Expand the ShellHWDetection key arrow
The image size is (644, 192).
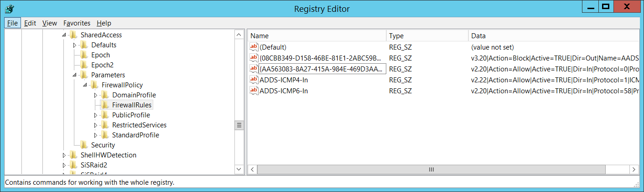pos(64,155)
